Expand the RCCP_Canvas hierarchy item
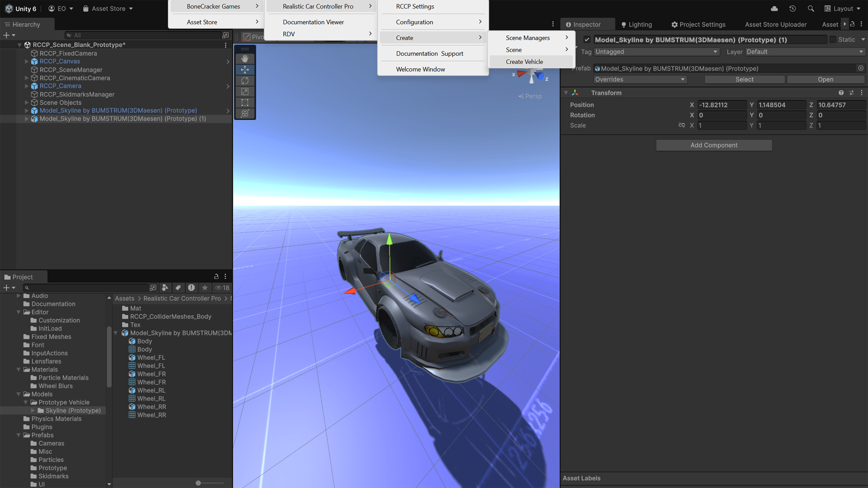The image size is (868, 488). pos(27,61)
